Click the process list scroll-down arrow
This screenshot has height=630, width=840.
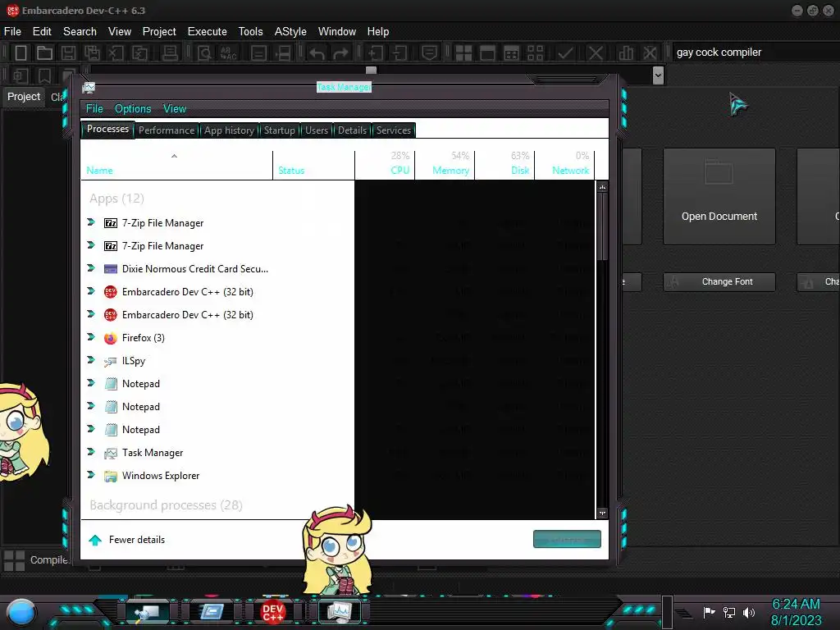point(603,514)
